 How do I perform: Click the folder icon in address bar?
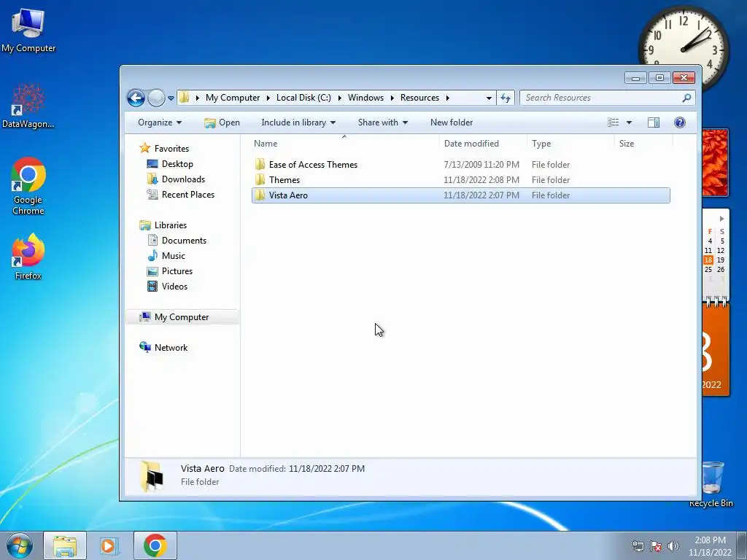click(185, 98)
